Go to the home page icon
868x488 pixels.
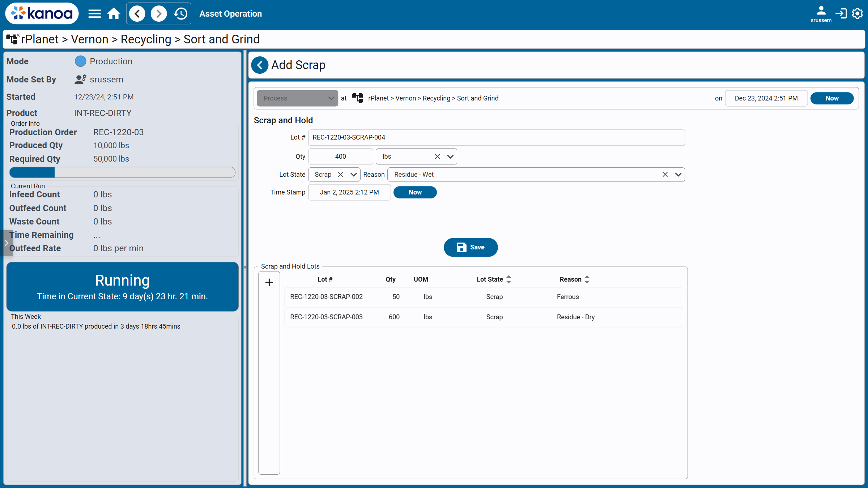(114, 14)
